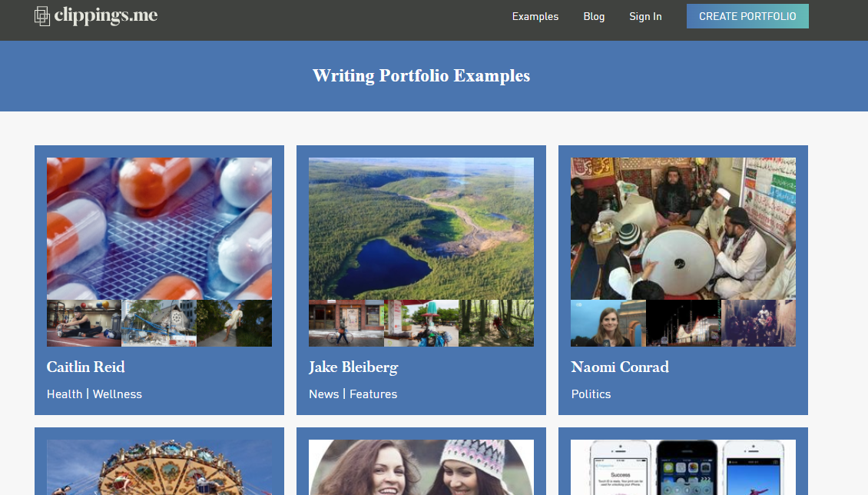Open the clippings.me wordmark text
Viewport: 868px width, 495px height.
tap(106, 15)
